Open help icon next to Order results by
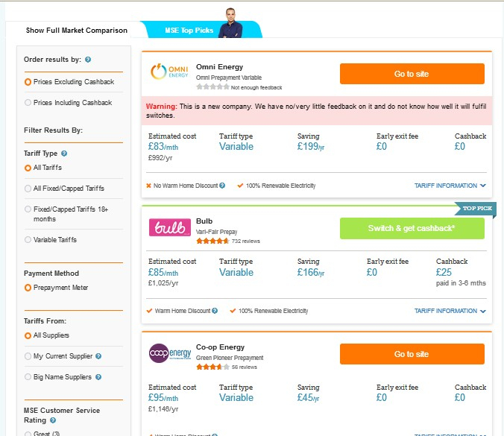Viewport: 504px width, 436px height. coord(88,60)
